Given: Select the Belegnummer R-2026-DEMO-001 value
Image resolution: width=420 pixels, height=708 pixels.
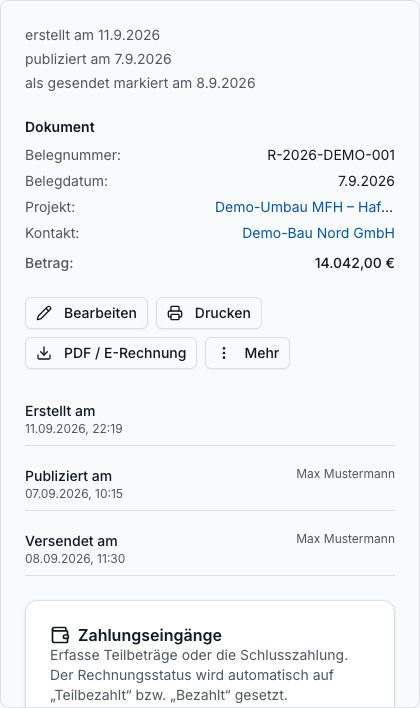Looking at the screenshot, I should coord(331,155).
